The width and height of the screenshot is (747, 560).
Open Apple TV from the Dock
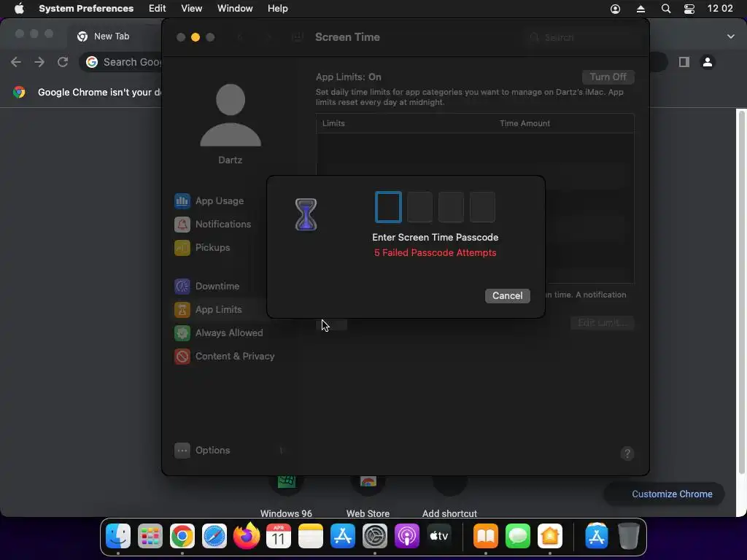[x=439, y=536]
